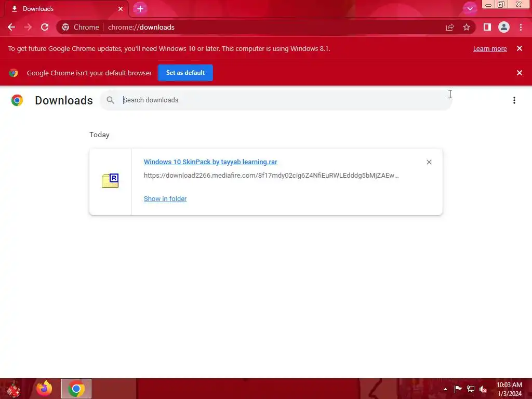Open the side panel icon
532x399 pixels.
(487, 27)
